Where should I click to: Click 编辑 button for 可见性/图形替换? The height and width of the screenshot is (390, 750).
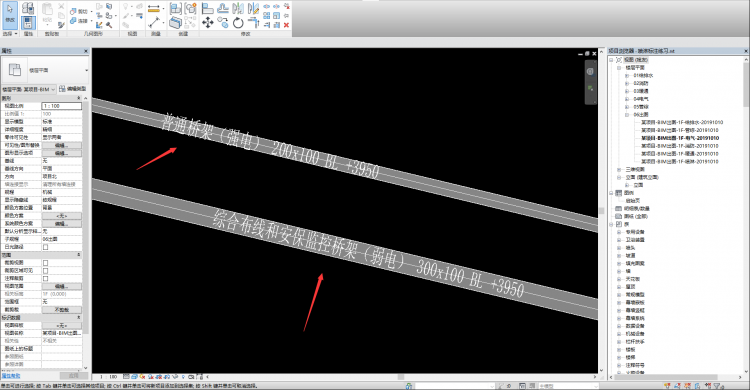(62, 145)
